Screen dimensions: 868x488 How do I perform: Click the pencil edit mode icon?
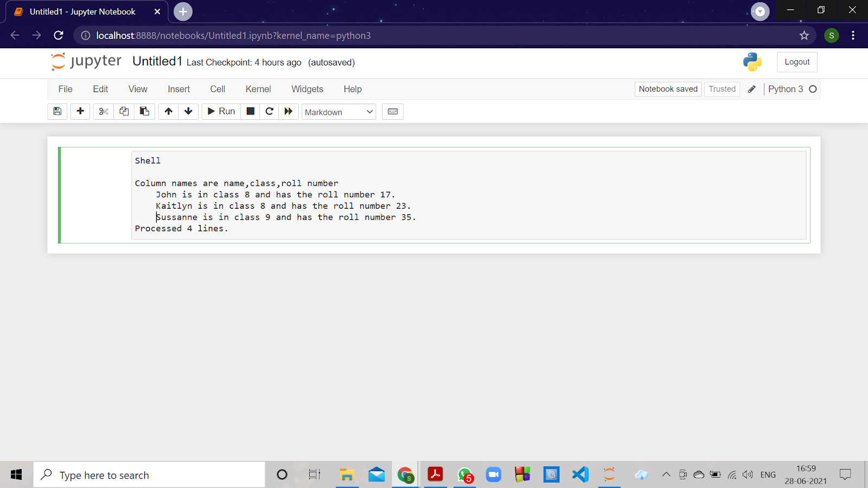click(x=751, y=89)
